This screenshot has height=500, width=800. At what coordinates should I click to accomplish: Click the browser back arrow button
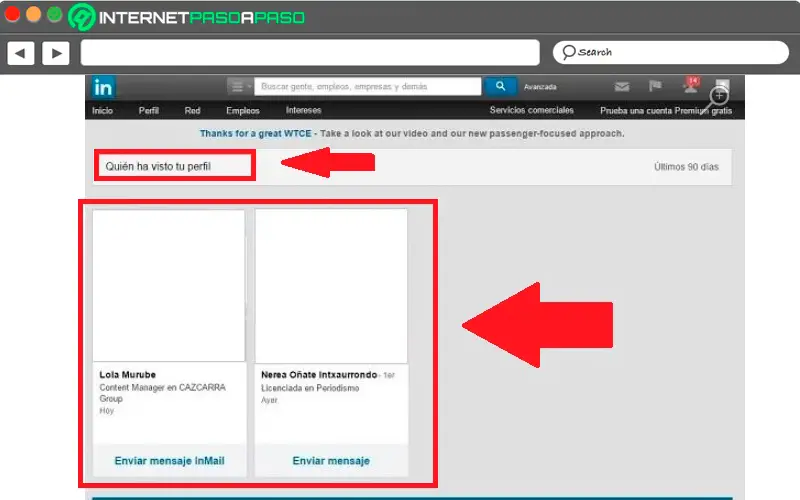tap(21, 53)
